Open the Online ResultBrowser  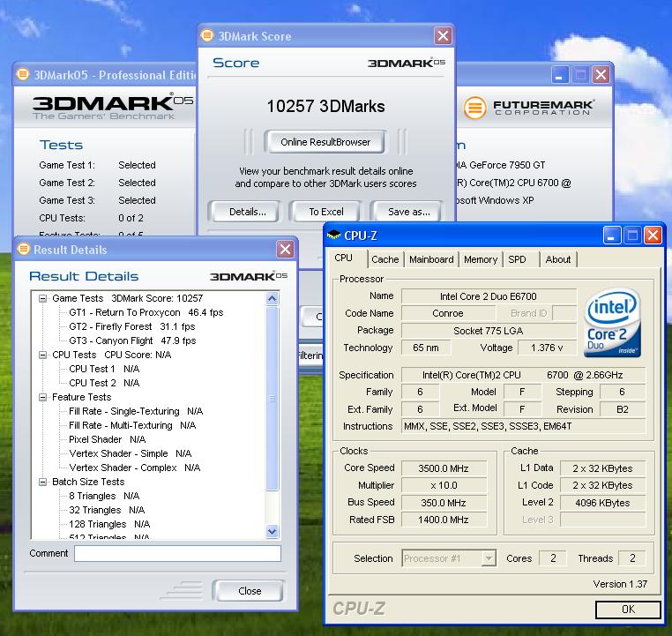[x=325, y=142]
